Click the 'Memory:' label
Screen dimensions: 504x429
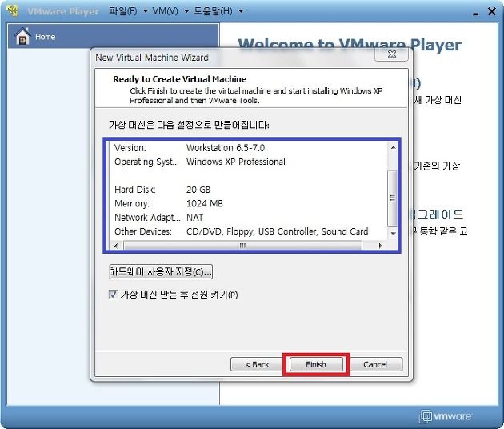tap(132, 203)
